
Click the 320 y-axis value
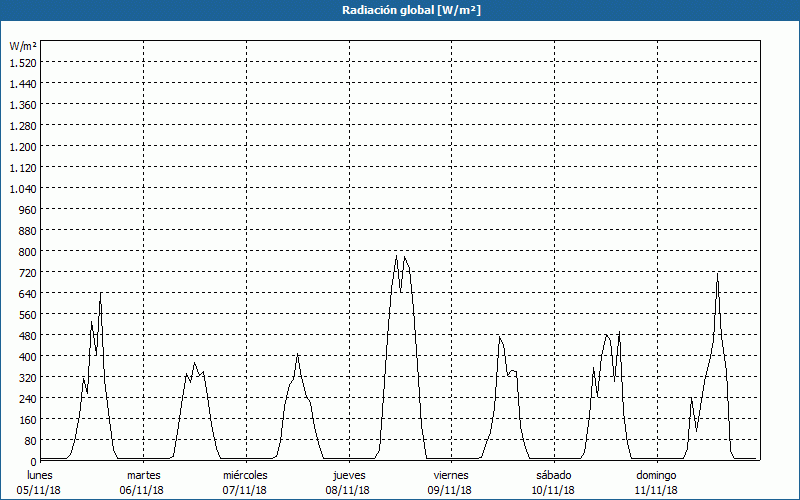point(28,378)
